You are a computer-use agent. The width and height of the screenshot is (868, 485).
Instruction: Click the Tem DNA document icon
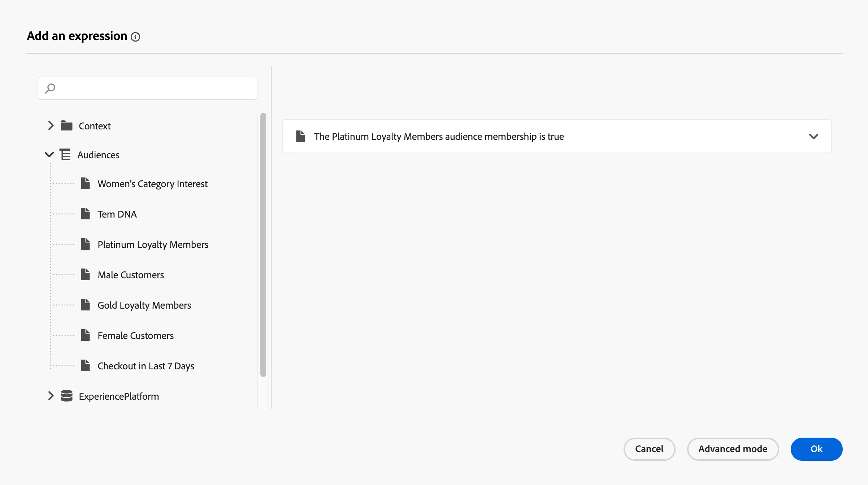click(86, 214)
